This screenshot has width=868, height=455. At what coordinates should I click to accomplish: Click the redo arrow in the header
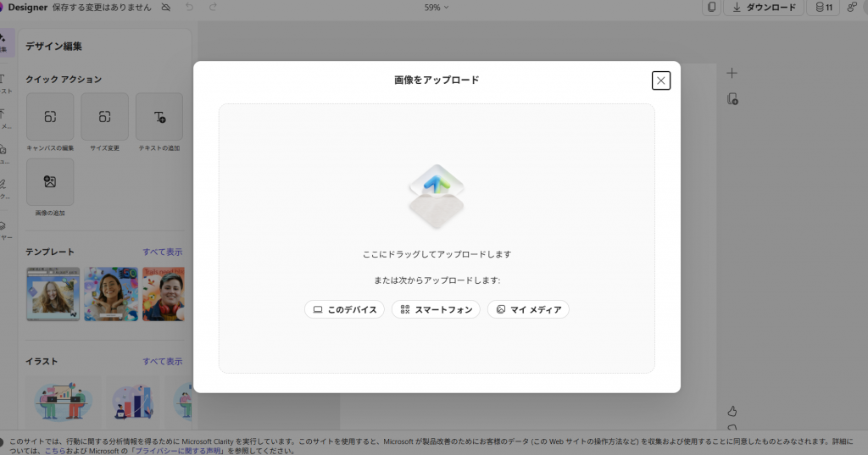pyautogui.click(x=213, y=7)
